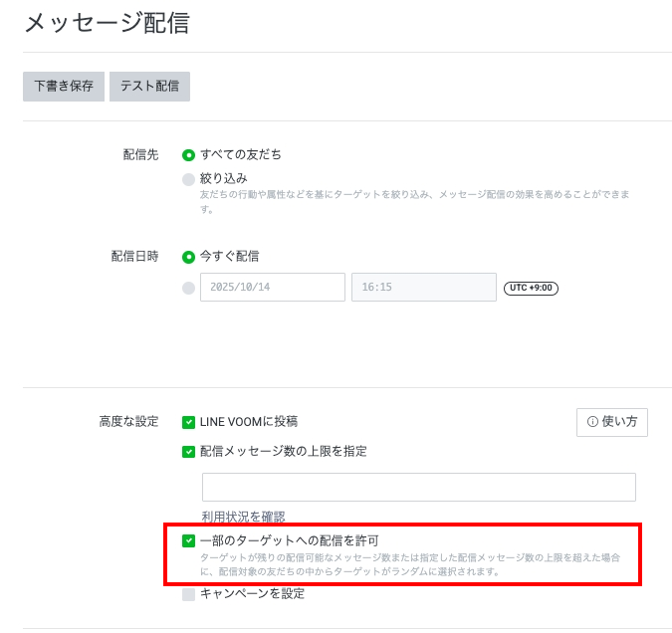The height and width of the screenshot is (633, 672).
Task: Click the 16:15 time field
Action: 423,287
